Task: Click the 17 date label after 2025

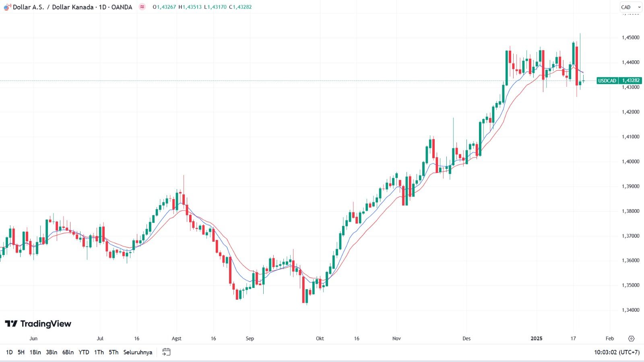Action: pos(573,338)
